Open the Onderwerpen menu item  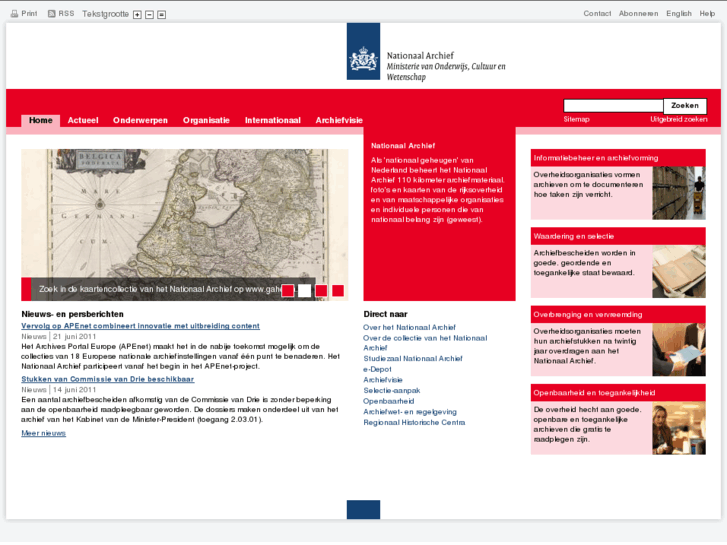pyautogui.click(x=140, y=121)
